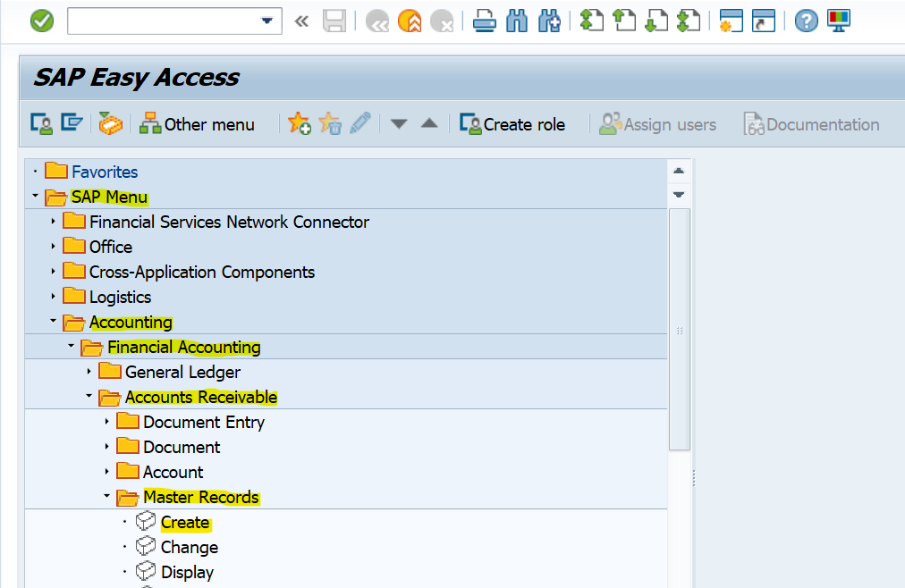
Task: Open the command field dropdown arrow
Action: point(265,20)
